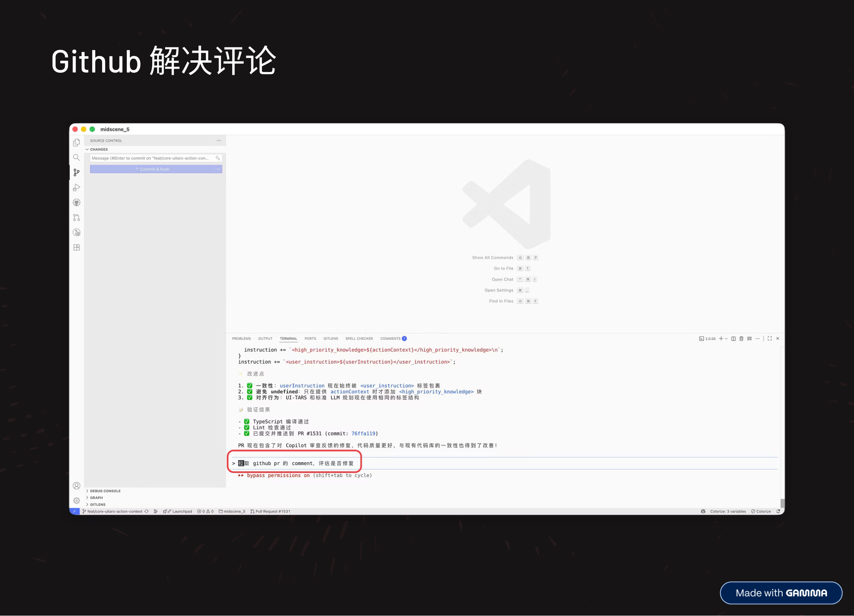Click the remote window indicator in status bar
The height and width of the screenshot is (616, 854).
click(75, 512)
